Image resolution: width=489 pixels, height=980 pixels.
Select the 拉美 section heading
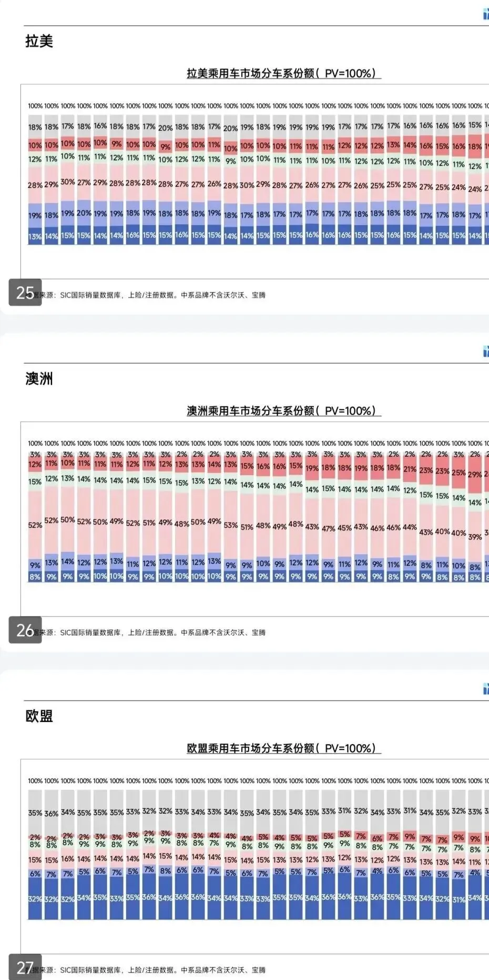(39, 41)
